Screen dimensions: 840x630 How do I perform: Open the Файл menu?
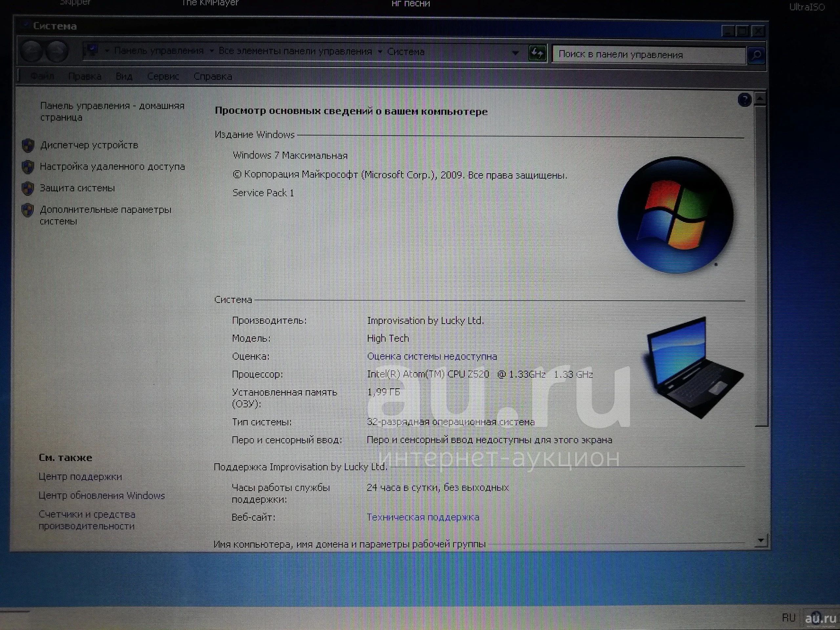click(42, 76)
